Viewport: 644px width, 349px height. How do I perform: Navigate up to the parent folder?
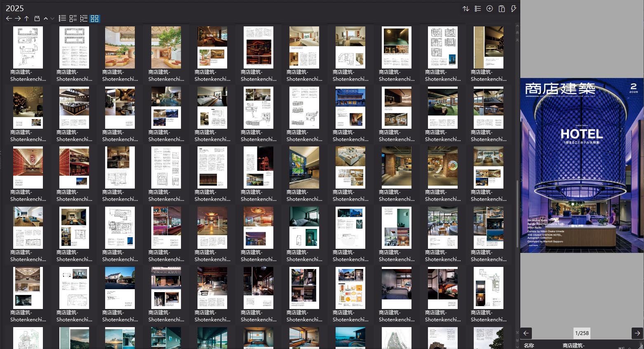[x=26, y=19]
